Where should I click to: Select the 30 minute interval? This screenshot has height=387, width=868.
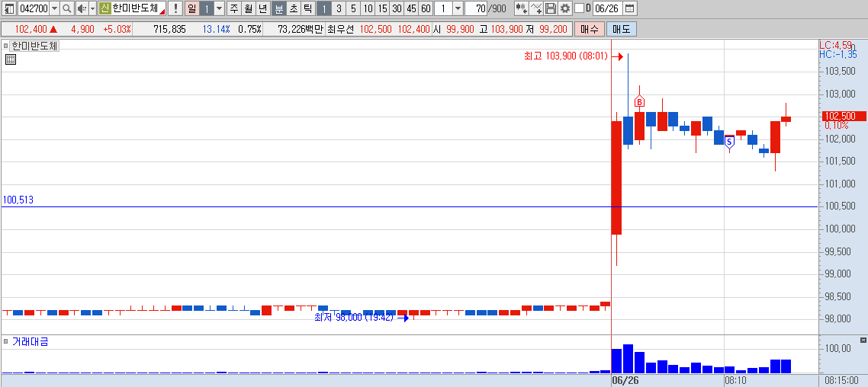click(x=397, y=8)
